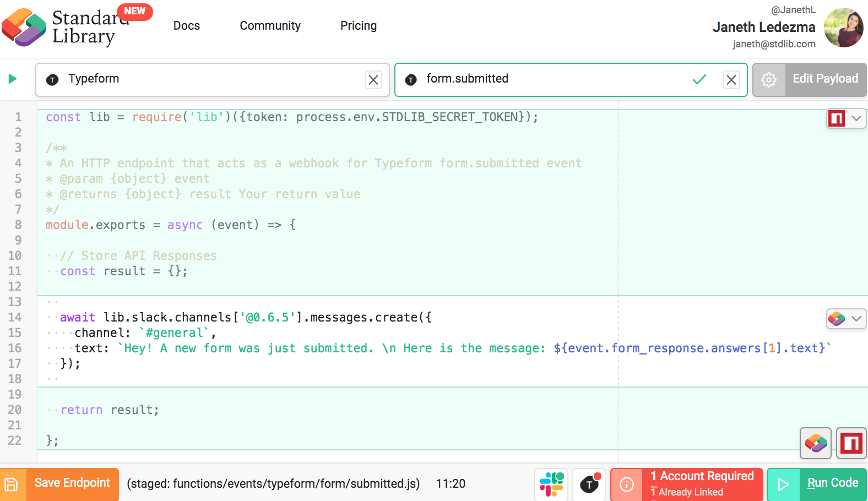868x501 pixels.
Task: Click the NEW badge on the logo
Action: (134, 12)
